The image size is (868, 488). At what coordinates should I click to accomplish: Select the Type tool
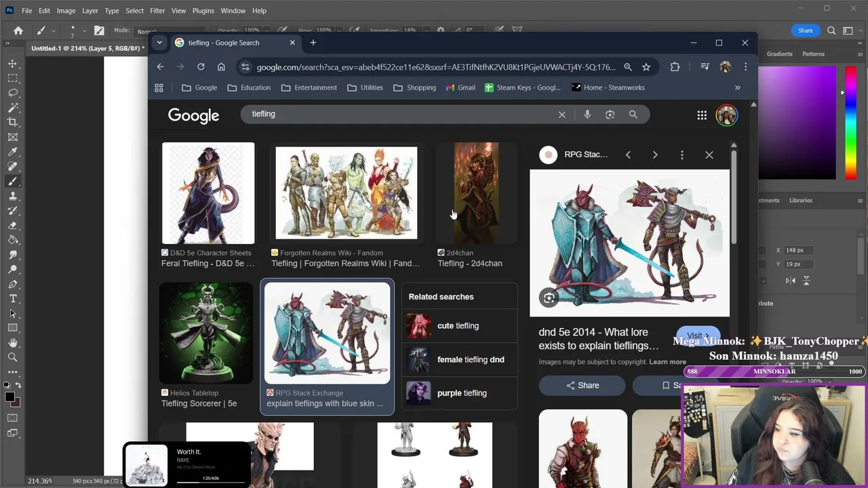[13, 299]
